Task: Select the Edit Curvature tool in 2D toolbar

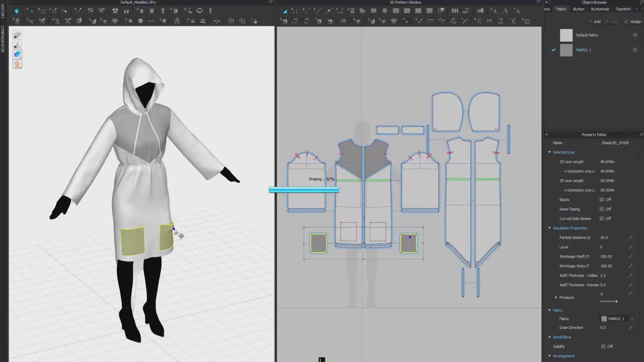Action: tap(306, 11)
